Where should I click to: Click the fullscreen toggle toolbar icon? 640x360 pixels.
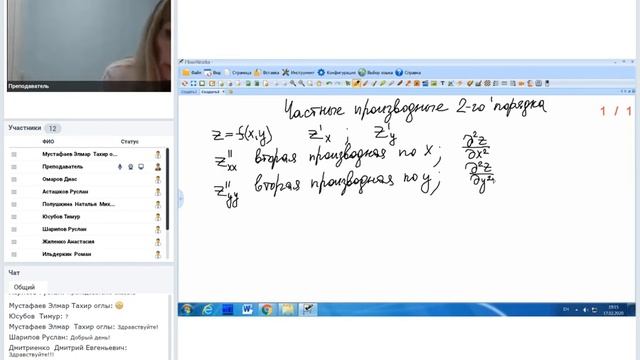coord(193,83)
